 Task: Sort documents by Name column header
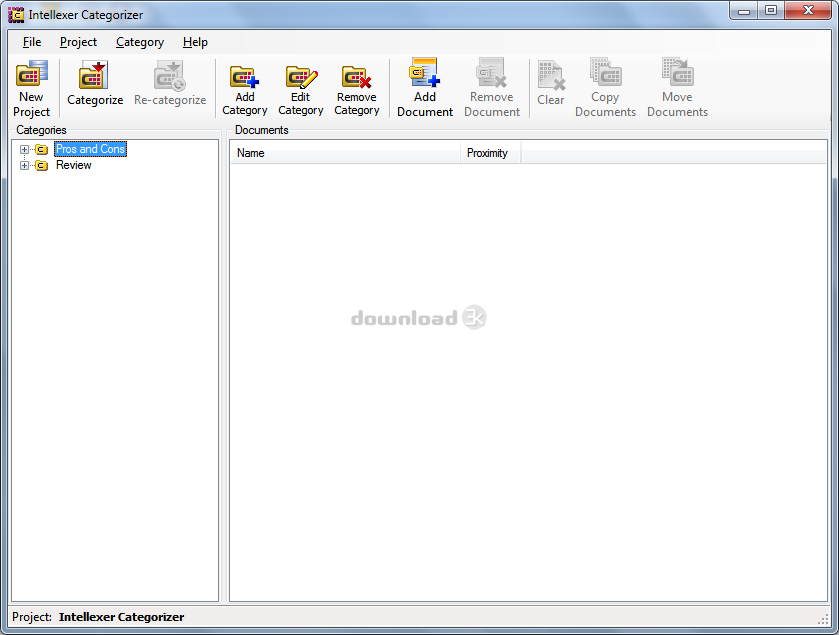(345, 153)
